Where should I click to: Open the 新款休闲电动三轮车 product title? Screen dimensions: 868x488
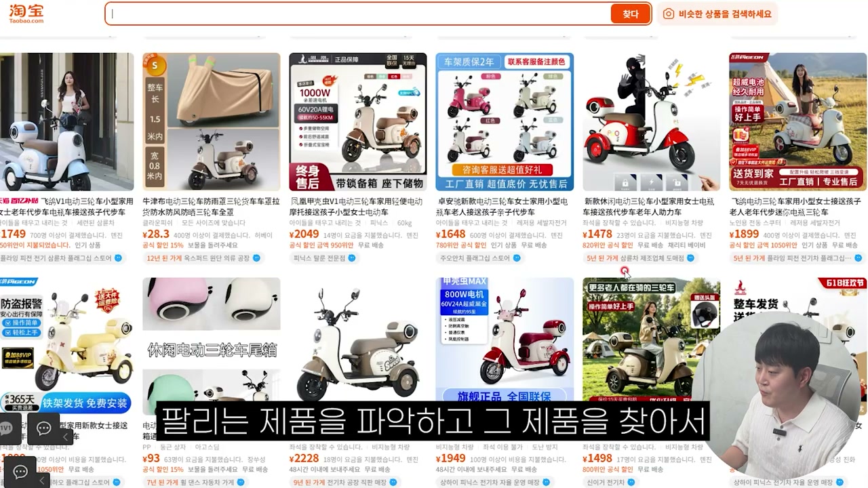(649, 207)
